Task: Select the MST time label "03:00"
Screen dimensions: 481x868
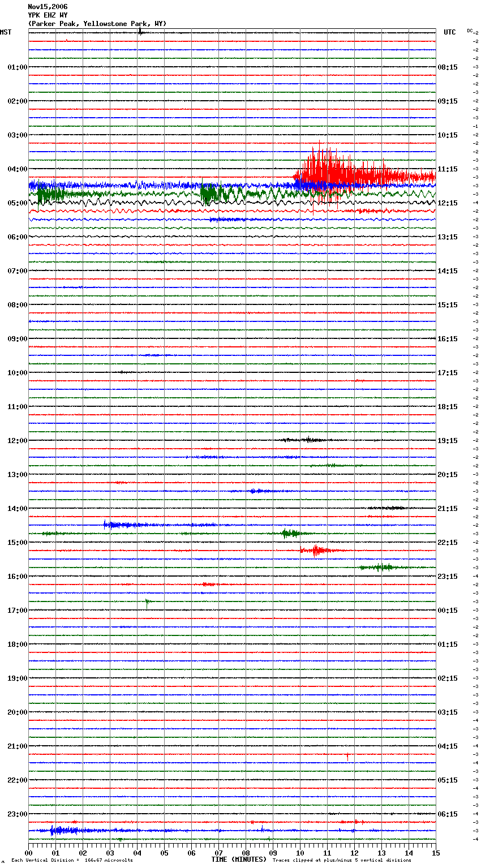Action: pos(18,135)
